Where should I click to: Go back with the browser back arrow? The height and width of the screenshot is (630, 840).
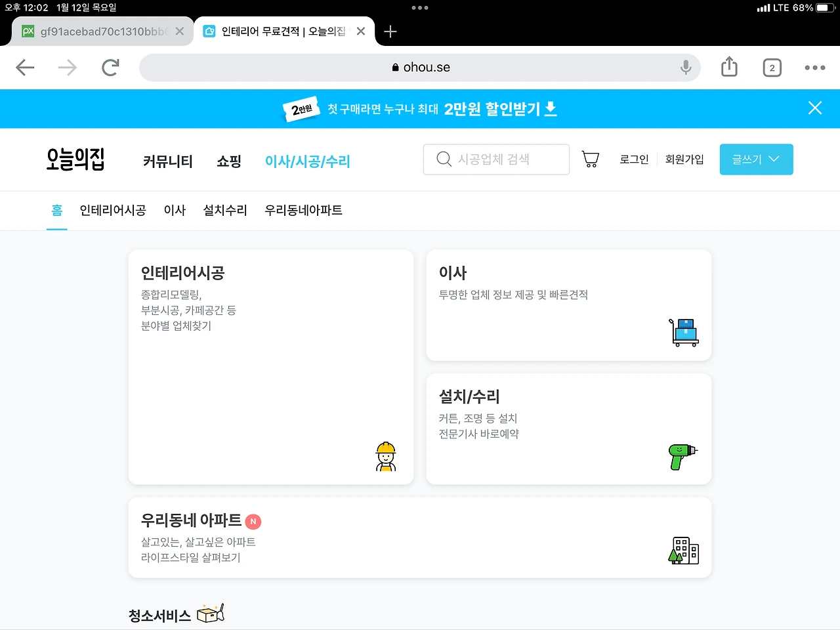click(25, 68)
